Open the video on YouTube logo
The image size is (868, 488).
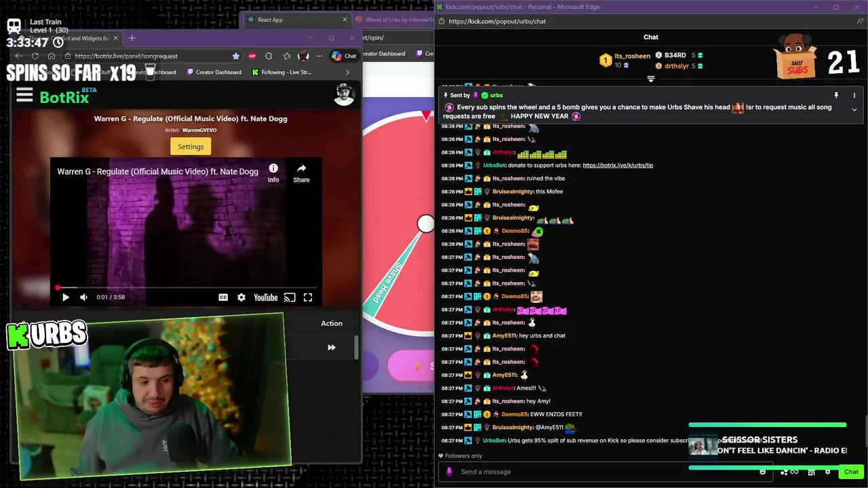pyautogui.click(x=266, y=297)
